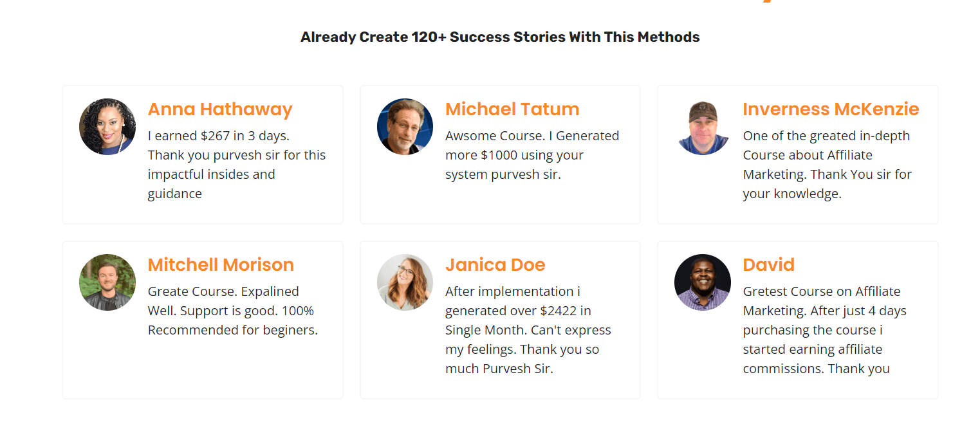Click the orange mark above the subheading
The width and height of the screenshot is (980, 431).
[x=767, y=2]
